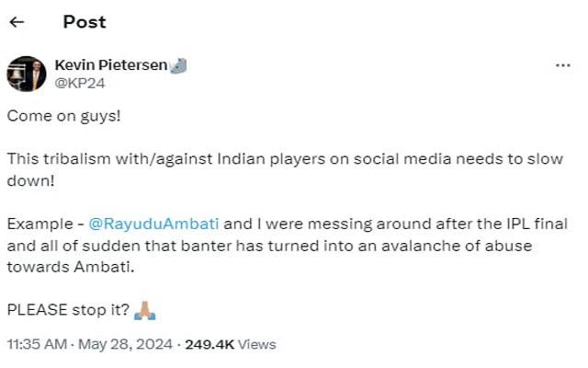Go back using the left arrow icon
The height and width of the screenshot is (368, 588).
[x=17, y=22]
